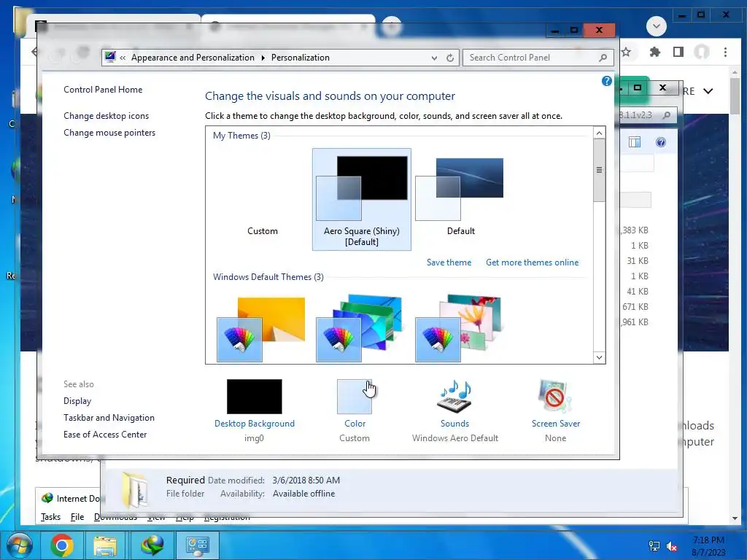Click the theme list scroll down arrow
This screenshot has height=560, width=747.
click(x=600, y=357)
